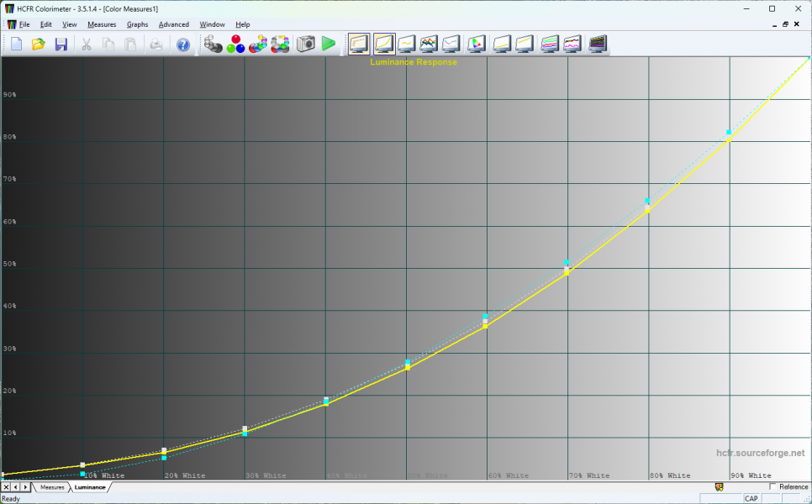The width and height of the screenshot is (812, 504).
Task: Select the Luminance tab at the bottom
Action: click(x=90, y=487)
